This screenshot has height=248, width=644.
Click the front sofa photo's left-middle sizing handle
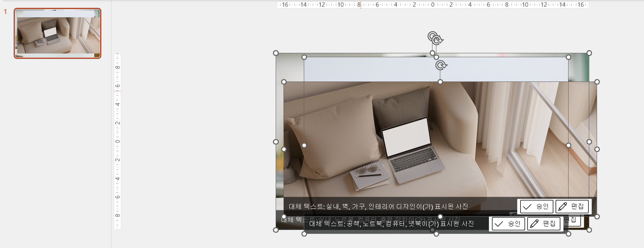[284, 149]
